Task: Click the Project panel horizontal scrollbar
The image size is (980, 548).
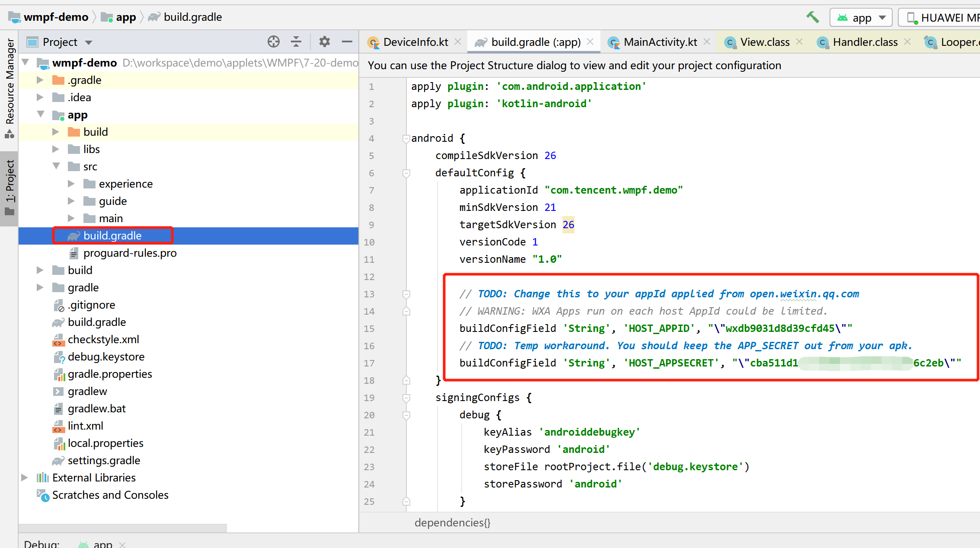Action: tap(122, 528)
